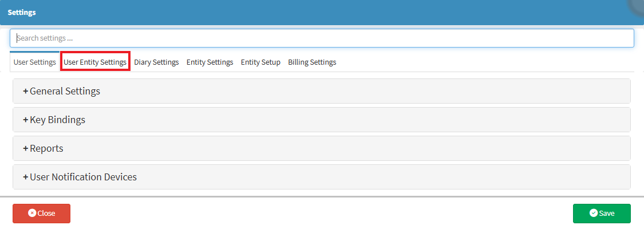
Task: Click the X icon on the Close button
Action: click(x=32, y=214)
